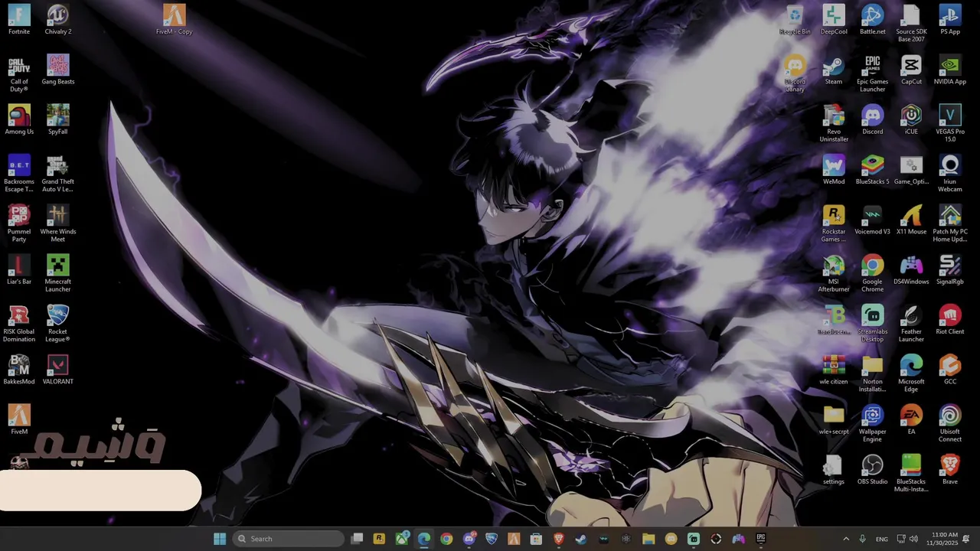Select the Battle.net desktop shortcut
The height and width of the screenshot is (551, 980).
pyautogui.click(x=873, y=20)
